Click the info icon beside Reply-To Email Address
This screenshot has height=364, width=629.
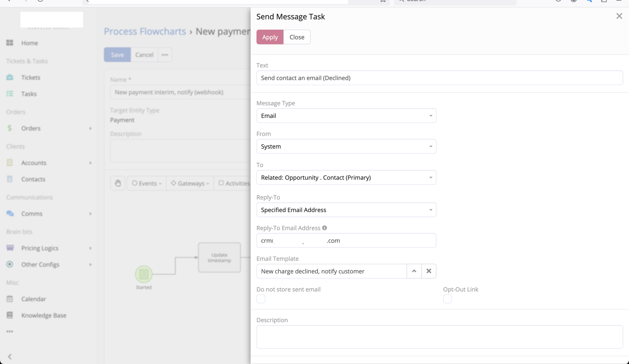pos(325,228)
